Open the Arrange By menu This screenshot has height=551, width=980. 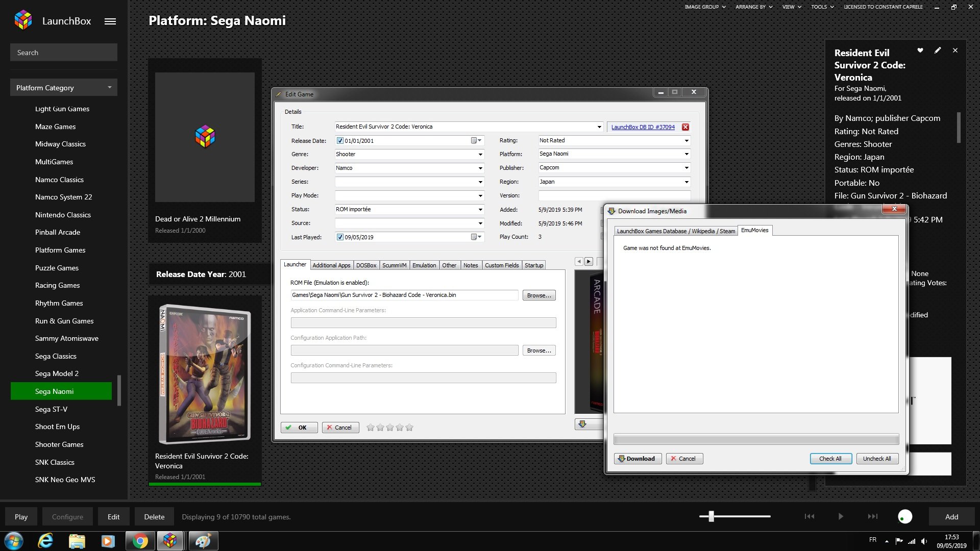tap(754, 7)
